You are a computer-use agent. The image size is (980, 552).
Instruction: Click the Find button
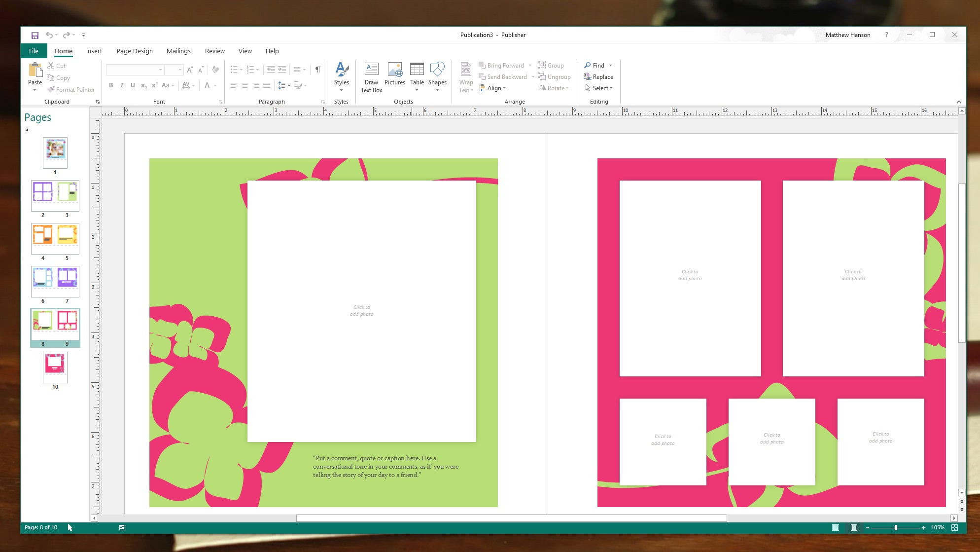point(594,66)
